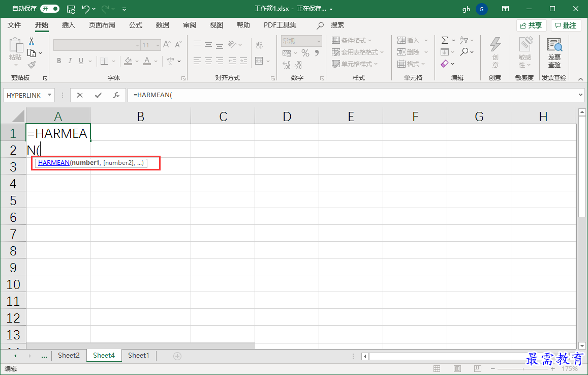The width and height of the screenshot is (588, 375).
Task: Click the Cancel X formula button
Action: 80,95
